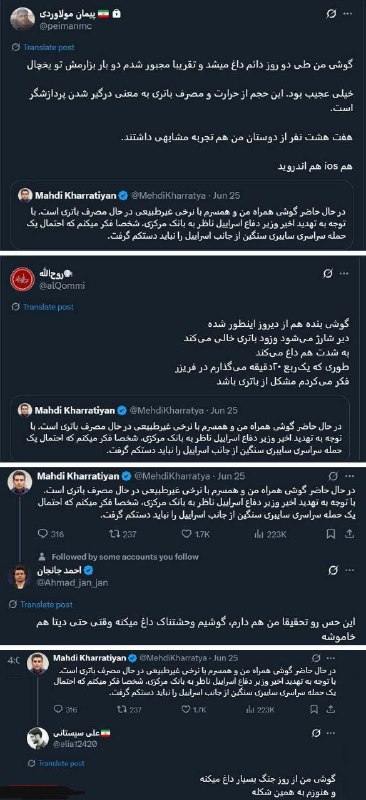
Task: Click the Grok icon on @alQommi's post
Action: coord(329,274)
